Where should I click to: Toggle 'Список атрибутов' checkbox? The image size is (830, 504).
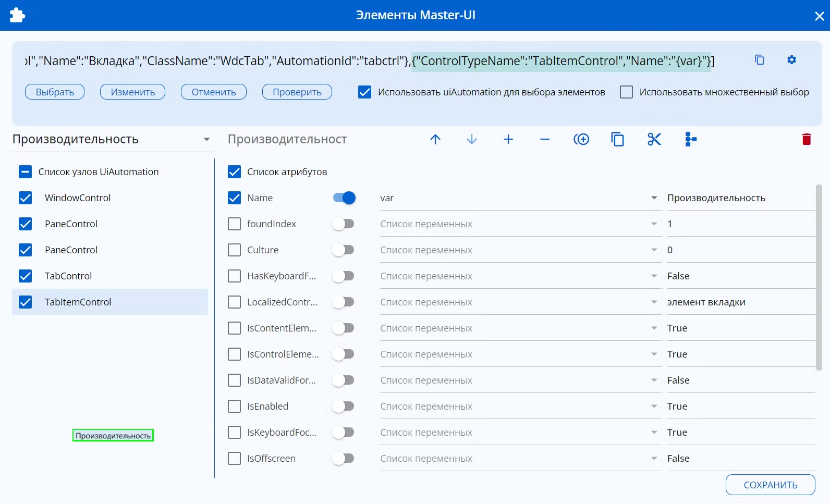235,172
